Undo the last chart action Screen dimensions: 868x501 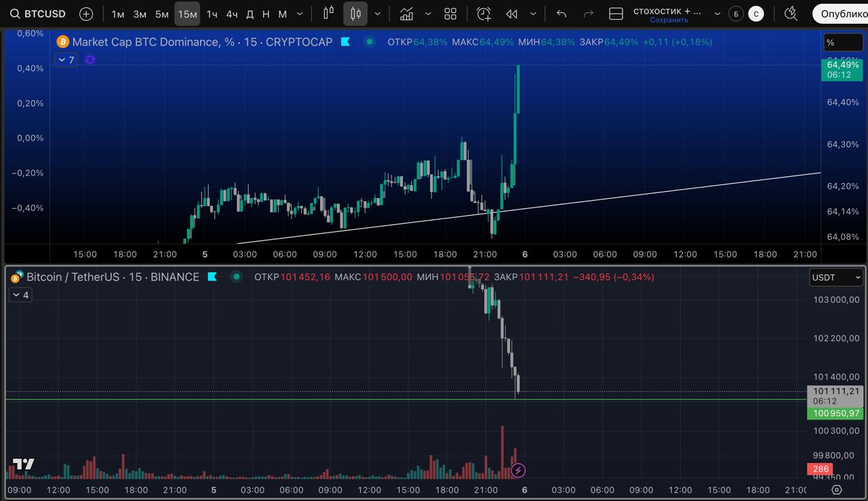pyautogui.click(x=561, y=14)
